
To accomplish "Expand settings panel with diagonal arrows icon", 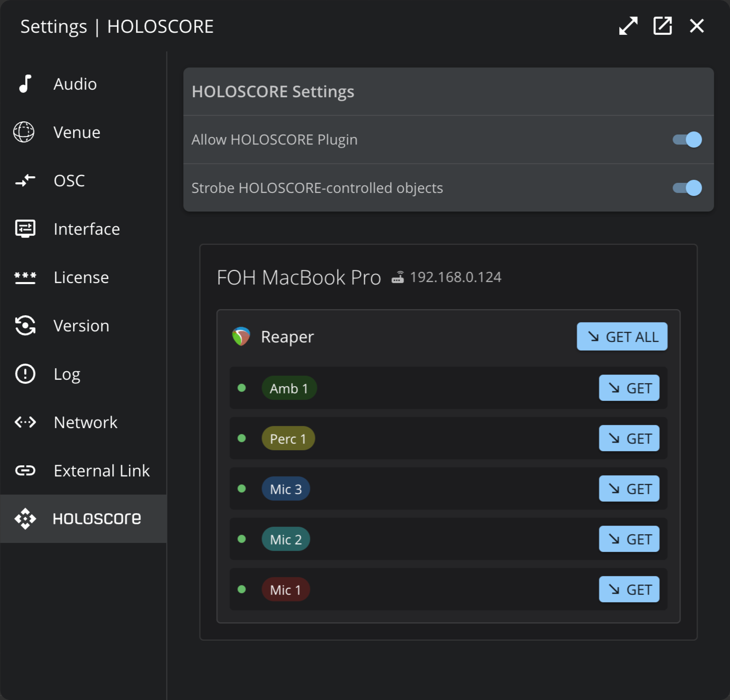I will click(628, 26).
